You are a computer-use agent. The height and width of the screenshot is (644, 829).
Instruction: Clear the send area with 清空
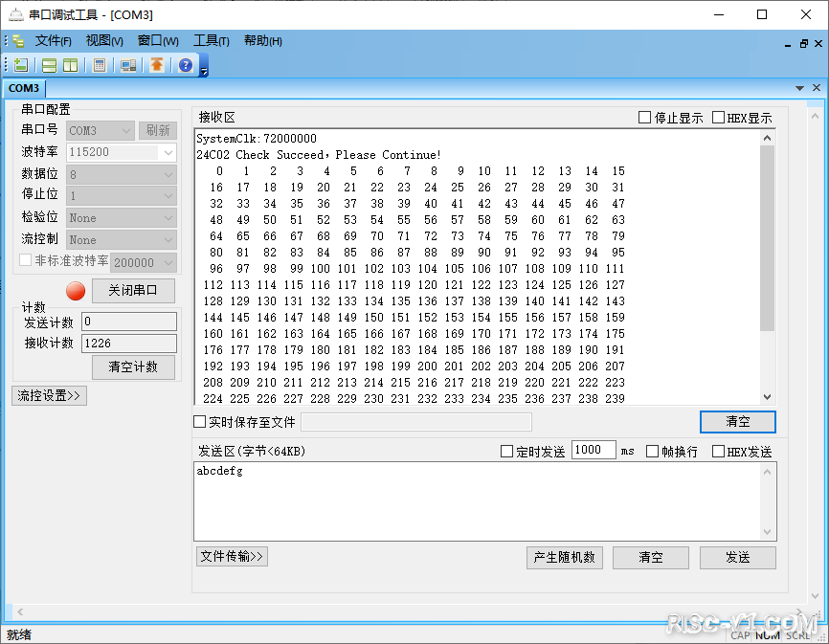click(x=651, y=558)
